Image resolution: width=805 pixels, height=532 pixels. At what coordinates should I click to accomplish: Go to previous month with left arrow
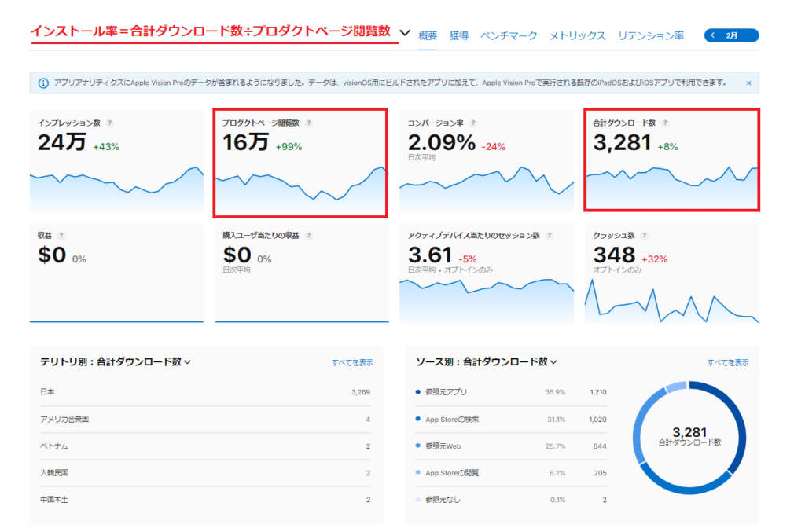712,35
